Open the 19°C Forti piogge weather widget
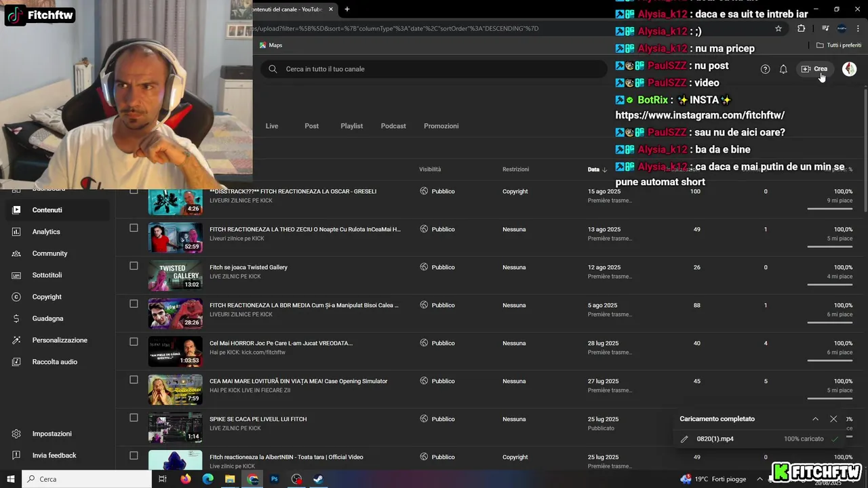Screen dimensions: 868x488 tap(713, 479)
